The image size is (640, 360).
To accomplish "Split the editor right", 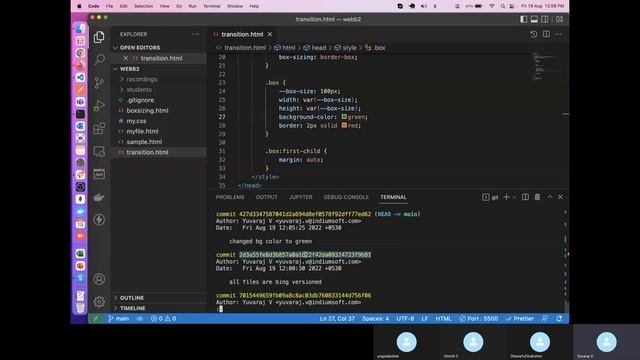I will coord(546,34).
